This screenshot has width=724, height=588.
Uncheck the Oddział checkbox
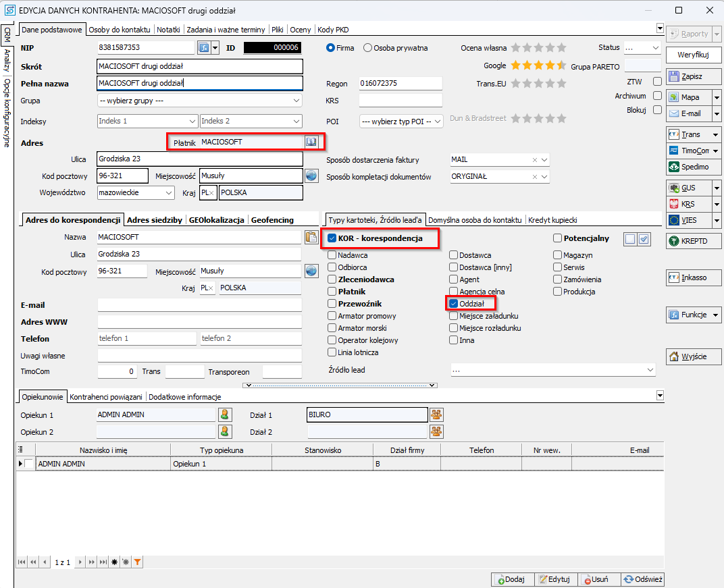coord(454,304)
